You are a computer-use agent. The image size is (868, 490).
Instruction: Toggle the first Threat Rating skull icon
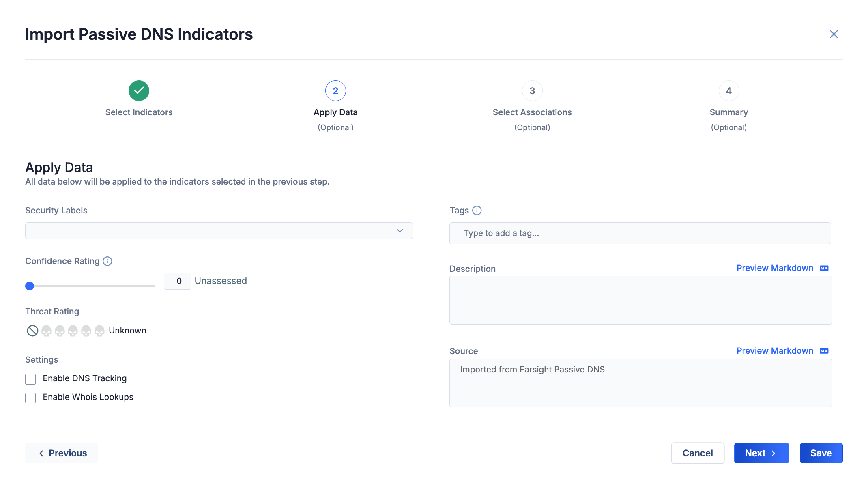click(46, 330)
